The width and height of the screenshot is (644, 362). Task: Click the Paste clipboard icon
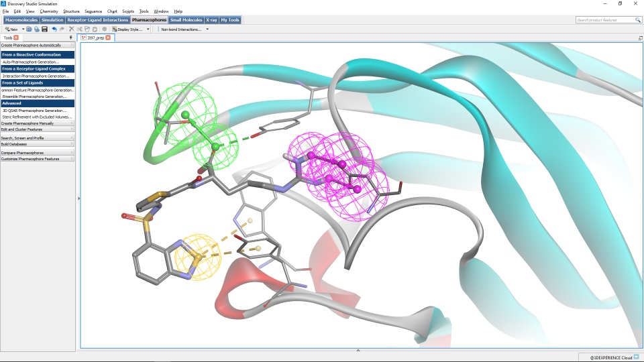[95, 29]
